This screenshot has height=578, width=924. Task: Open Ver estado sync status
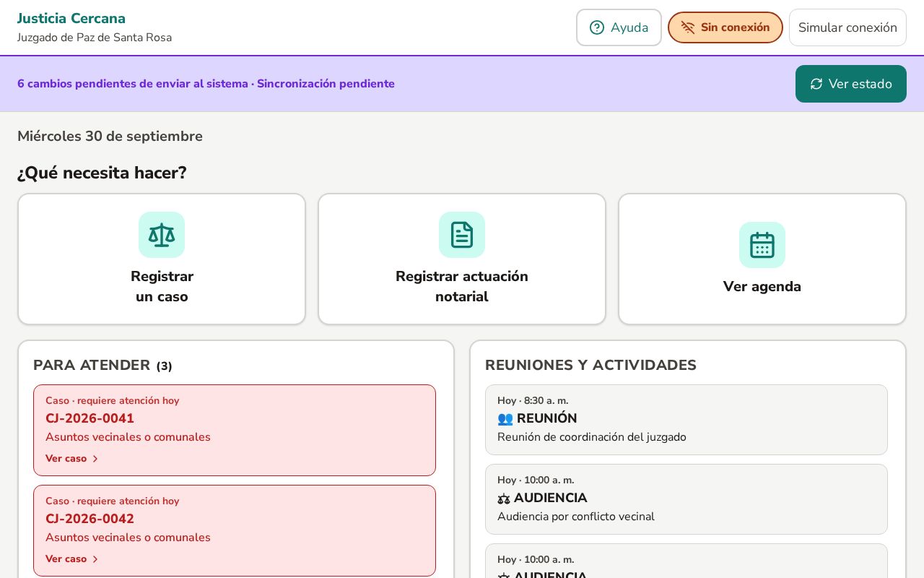coord(851,84)
